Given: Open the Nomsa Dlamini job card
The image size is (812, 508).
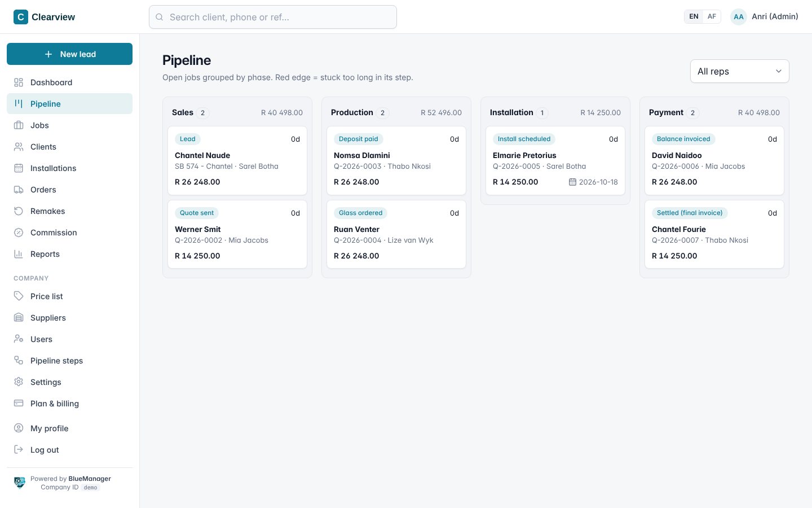Looking at the screenshot, I should coord(396,161).
